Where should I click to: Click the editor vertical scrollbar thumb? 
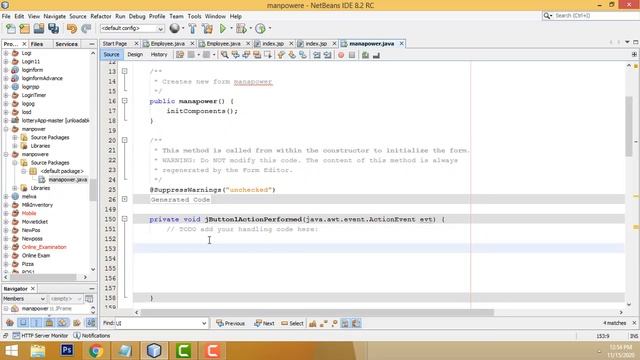[x=629, y=126]
